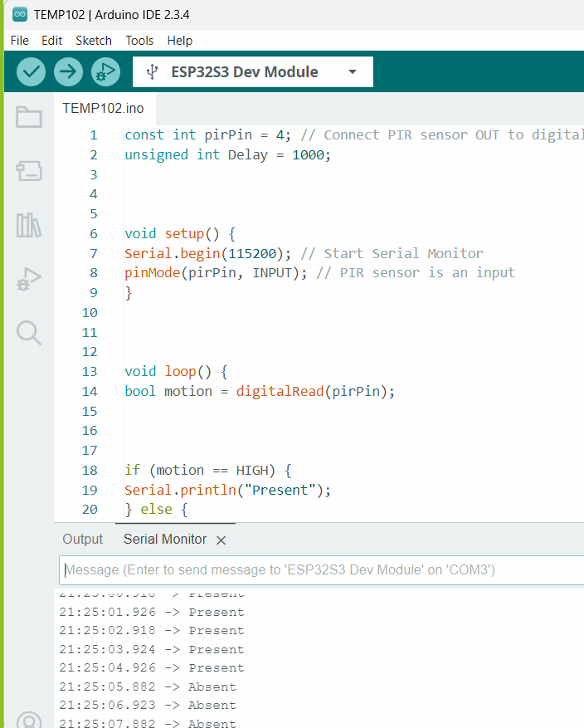Open the Sketchbook folder sidebar icon
This screenshot has width=584, height=728.
[29, 117]
